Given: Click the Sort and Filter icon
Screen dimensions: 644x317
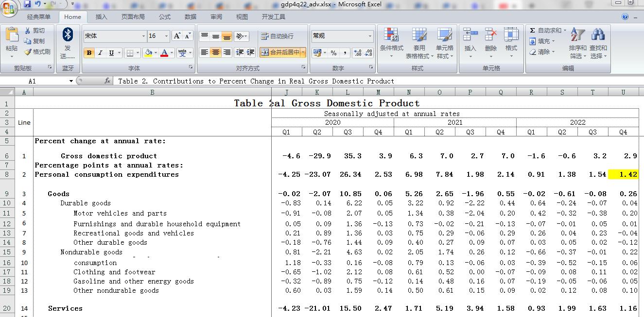Looking at the screenshot, I should pos(577,35).
